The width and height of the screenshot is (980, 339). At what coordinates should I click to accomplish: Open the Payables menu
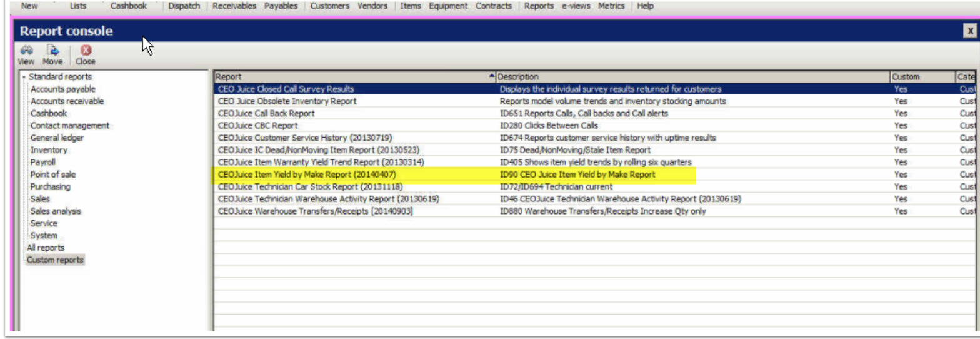click(282, 6)
